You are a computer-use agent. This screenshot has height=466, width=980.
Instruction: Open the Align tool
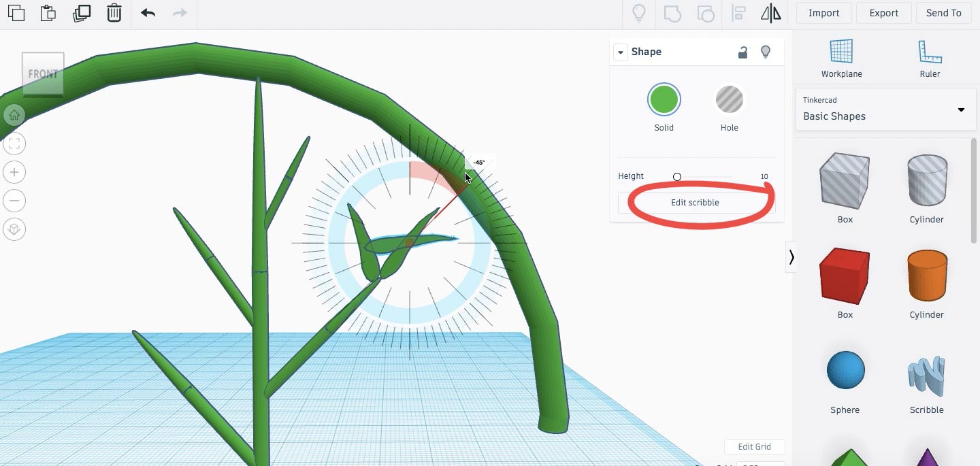tap(738, 13)
